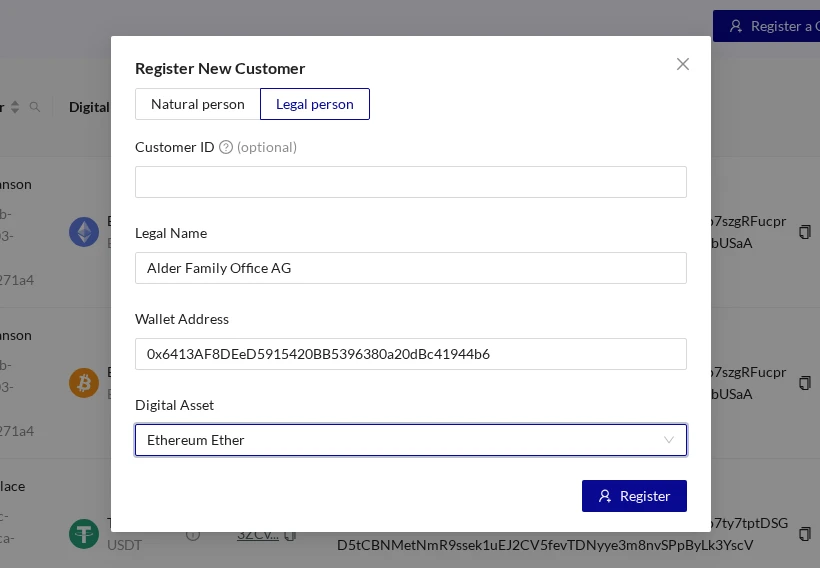Click the Tether USDT coin icon
The image size is (820, 568).
click(x=84, y=534)
